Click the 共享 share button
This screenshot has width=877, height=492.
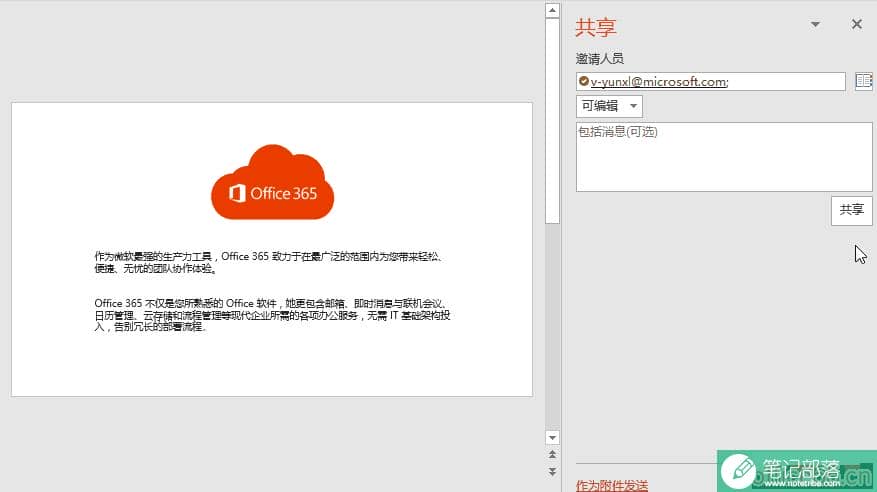click(851, 210)
